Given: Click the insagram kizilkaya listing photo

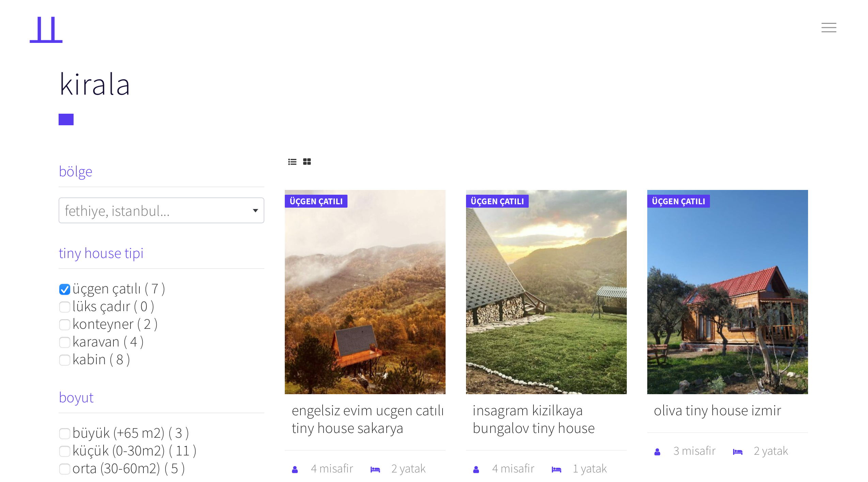Looking at the screenshot, I should (x=546, y=293).
